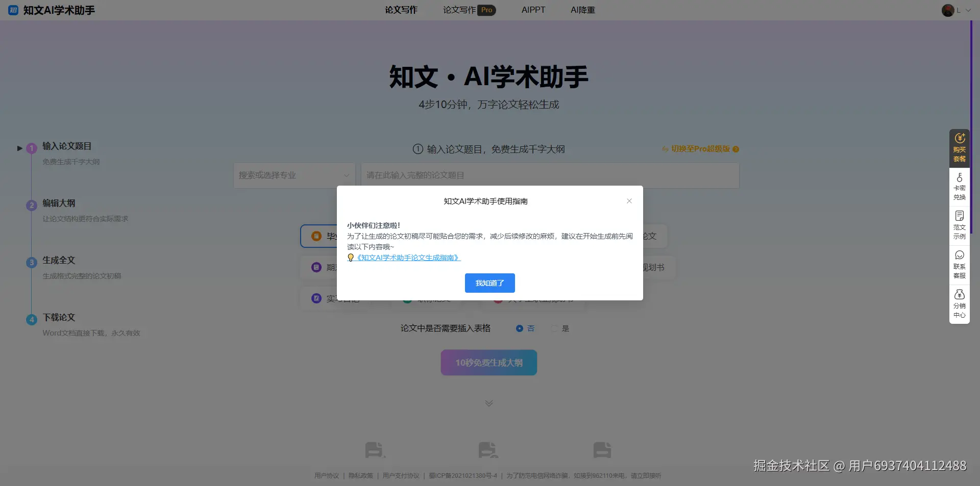The width and height of the screenshot is (980, 486).
Task: Click the 知文AI学术助手 logo
Action: [x=51, y=10]
